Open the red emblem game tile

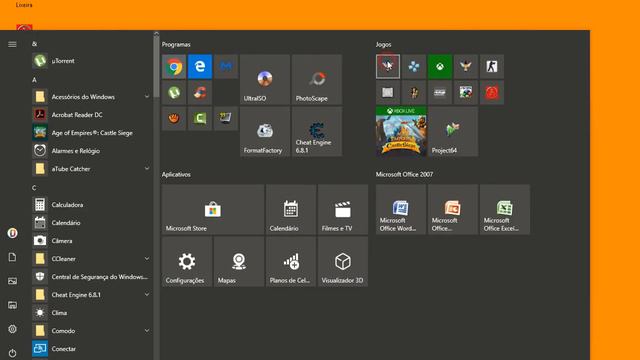coord(492,93)
